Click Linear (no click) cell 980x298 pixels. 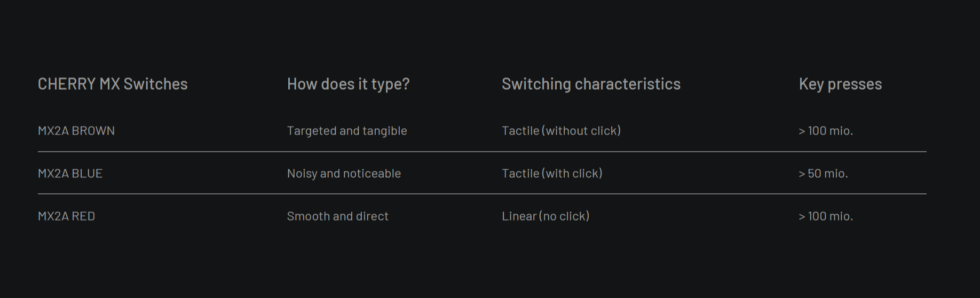point(546,216)
